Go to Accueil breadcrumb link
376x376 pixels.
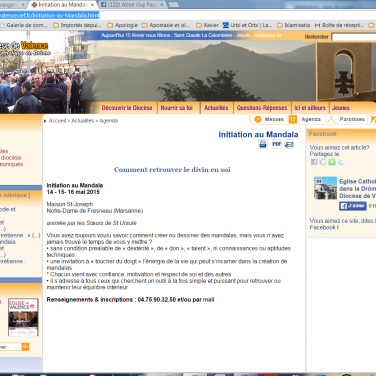pos(57,121)
